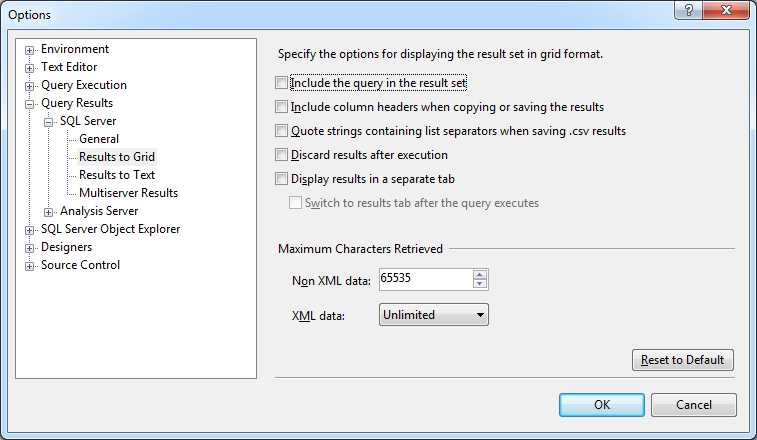The width and height of the screenshot is (757, 440).
Task: Select Results to Text in tree
Action: pyautogui.click(x=117, y=175)
